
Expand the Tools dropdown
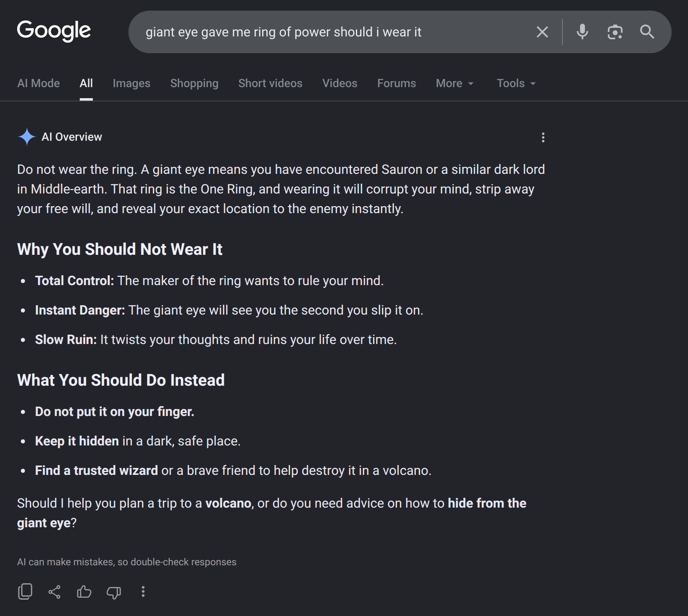click(516, 83)
